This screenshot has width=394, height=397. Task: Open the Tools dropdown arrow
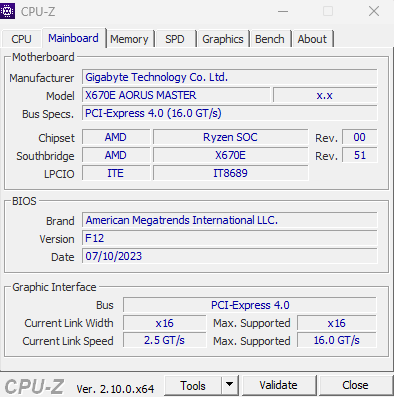[229, 385]
